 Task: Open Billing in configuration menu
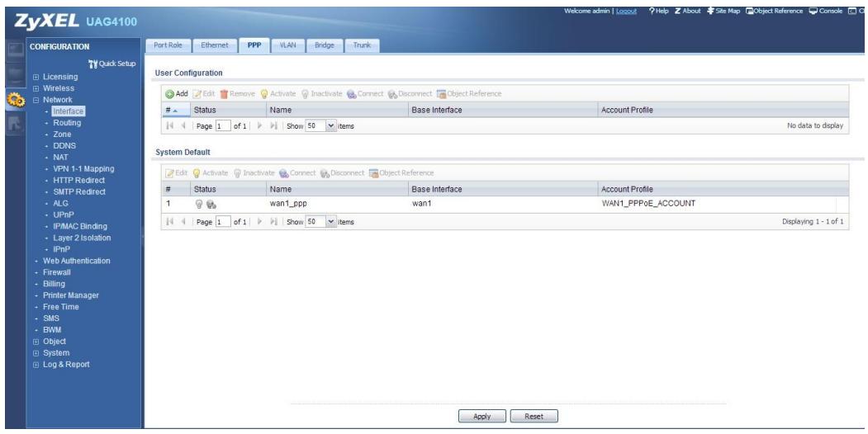[55, 284]
